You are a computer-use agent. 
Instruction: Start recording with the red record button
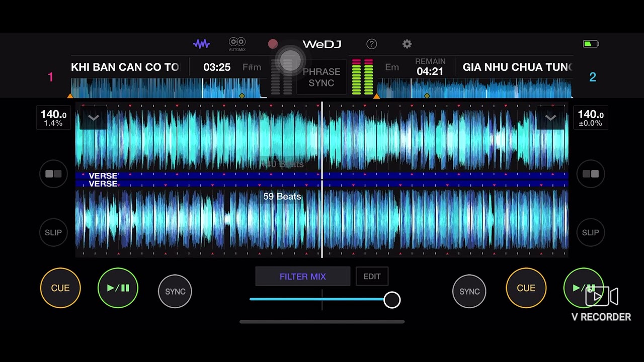coord(273,44)
